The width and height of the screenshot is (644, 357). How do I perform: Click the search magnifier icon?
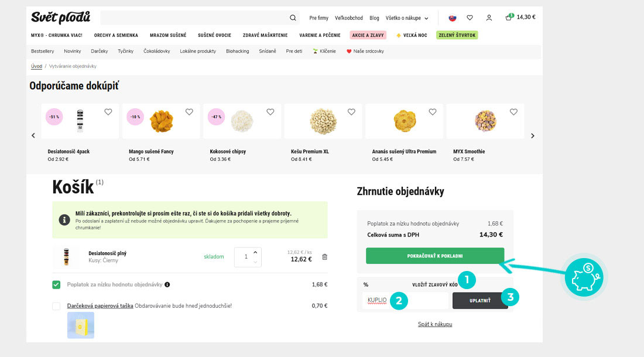(x=293, y=18)
